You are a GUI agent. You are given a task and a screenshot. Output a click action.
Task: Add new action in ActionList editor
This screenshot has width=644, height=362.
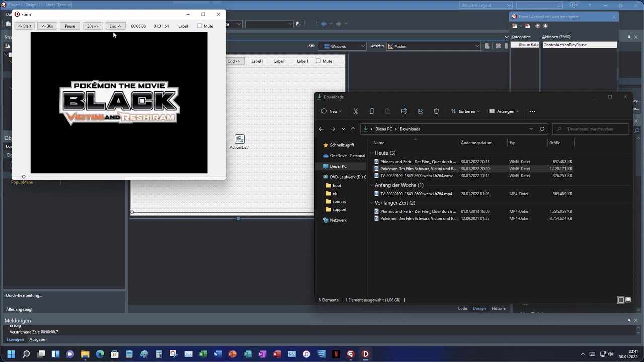tap(515, 26)
